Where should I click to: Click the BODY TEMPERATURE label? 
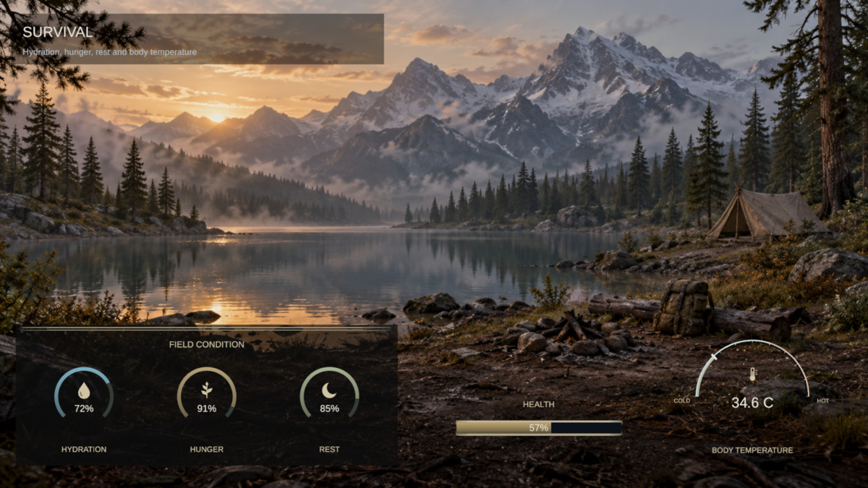pos(752,450)
